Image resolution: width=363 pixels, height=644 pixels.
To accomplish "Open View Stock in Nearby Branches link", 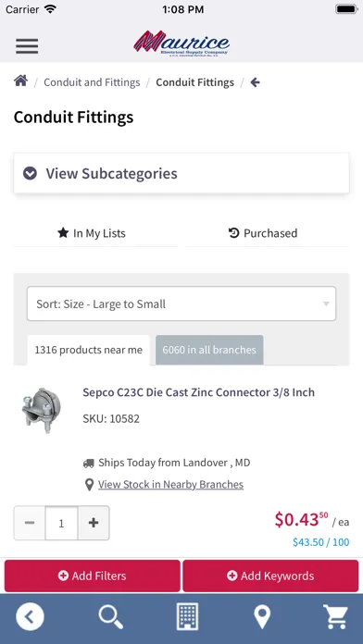I will [x=170, y=485].
